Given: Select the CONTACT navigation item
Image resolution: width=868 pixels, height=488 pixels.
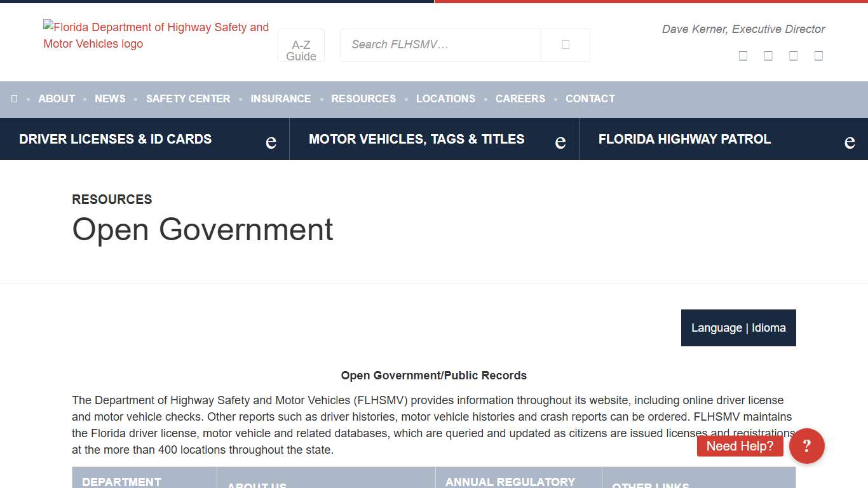Looking at the screenshot, I should (590, 99).
